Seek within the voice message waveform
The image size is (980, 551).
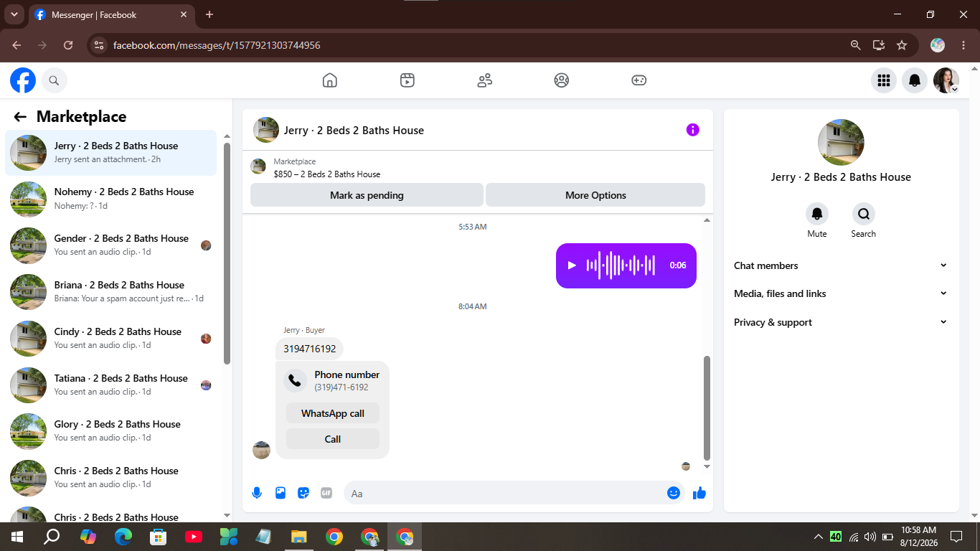click(x=621, y=265)
